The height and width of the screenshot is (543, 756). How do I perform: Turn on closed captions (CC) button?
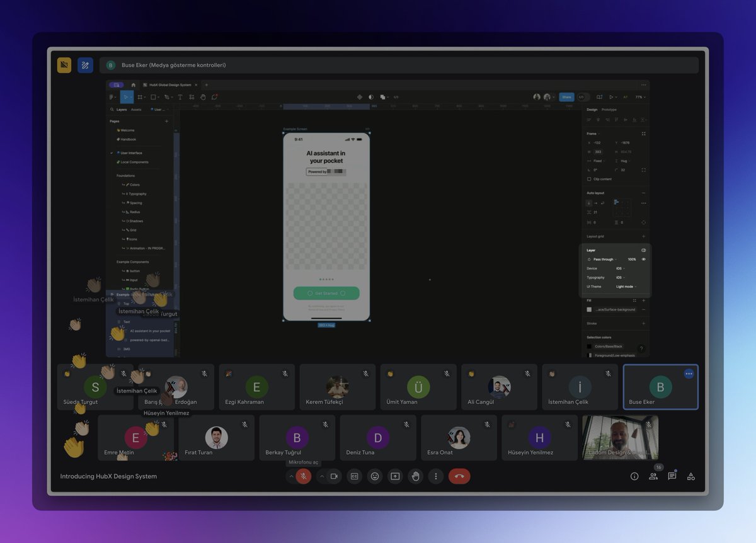355,476
